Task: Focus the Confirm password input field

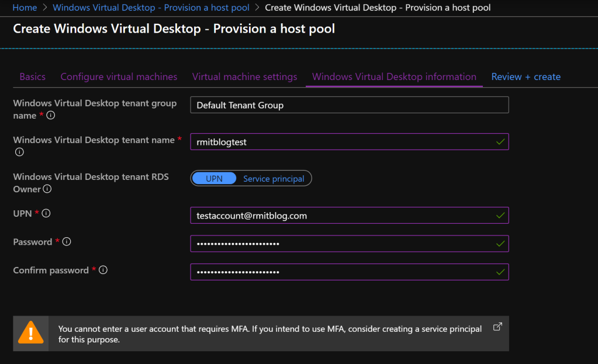Action: coord(350,272)
